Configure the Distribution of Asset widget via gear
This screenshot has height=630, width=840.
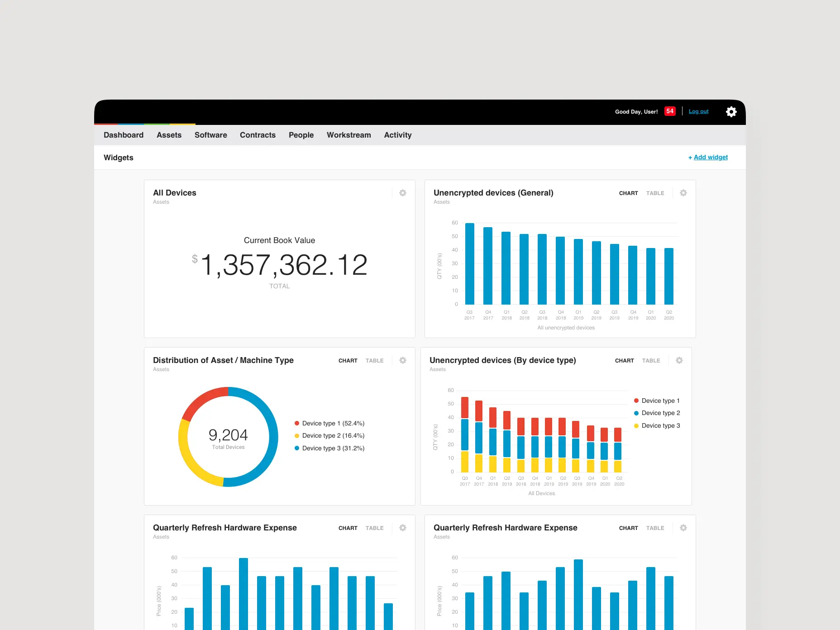point(402,360)
